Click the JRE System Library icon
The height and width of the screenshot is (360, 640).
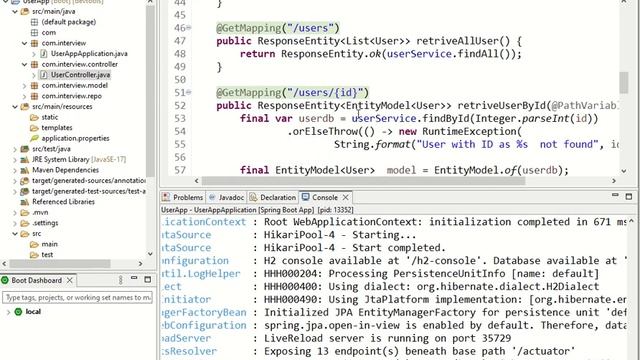click(25, 160)
